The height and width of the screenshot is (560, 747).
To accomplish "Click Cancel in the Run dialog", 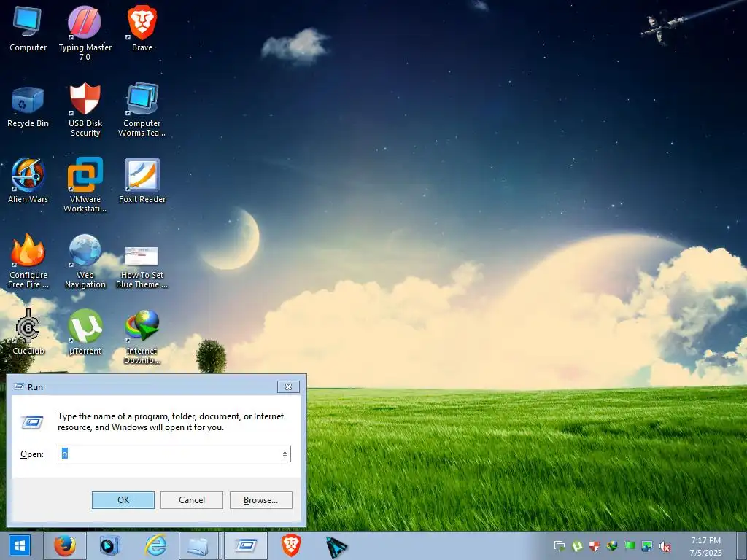I will [192, 500].
